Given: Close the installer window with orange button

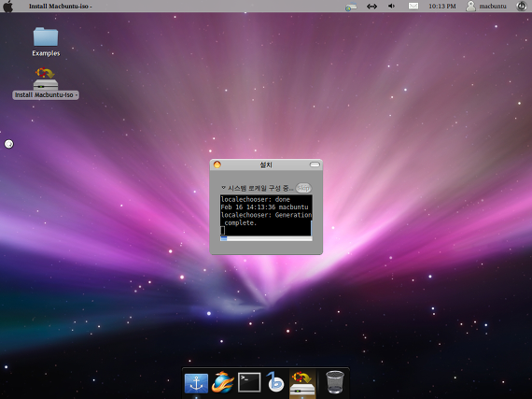Looking at the screenshot, I should click(x=217, y=164).
